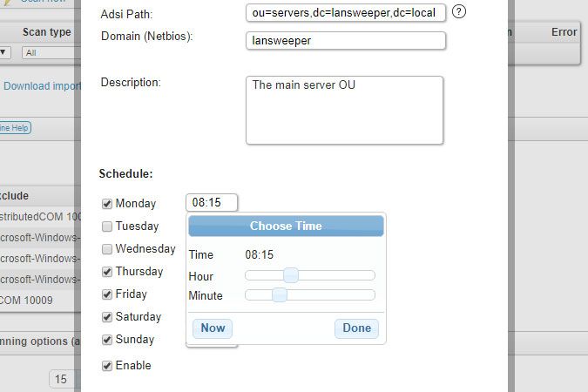Enable the Tuesday schedule checkbox

(107, 226)
